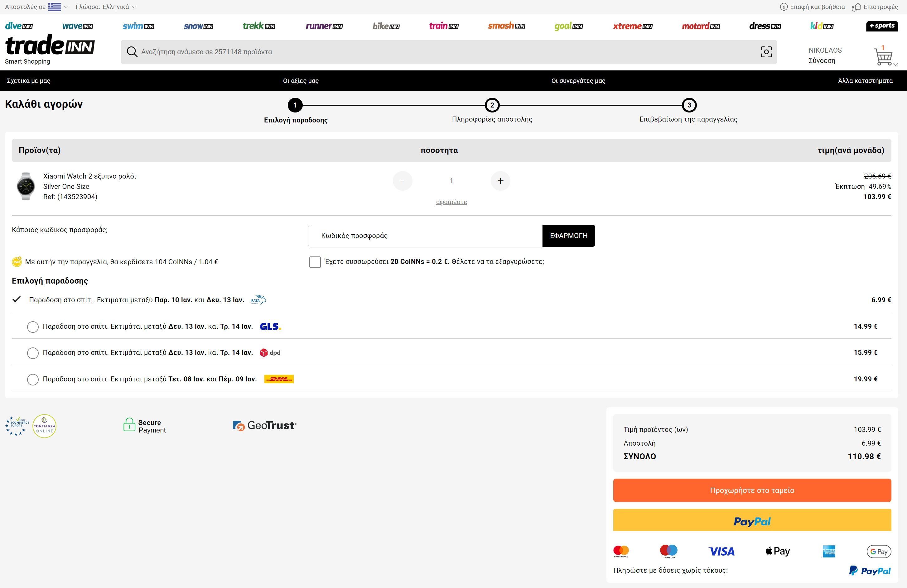Screen dimensions: 907x588
Task: Click the promo code input field
Action: click(x=425, y=236)
